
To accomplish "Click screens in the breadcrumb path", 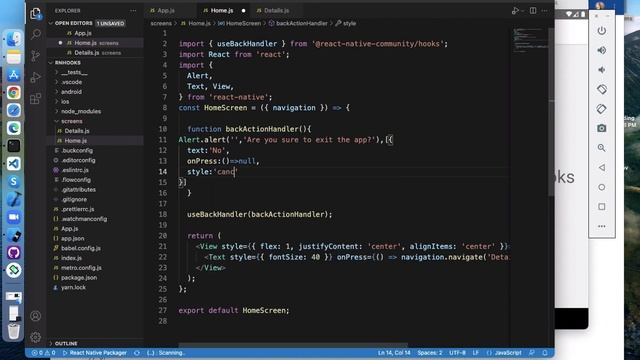I will (x=161, y=23).
